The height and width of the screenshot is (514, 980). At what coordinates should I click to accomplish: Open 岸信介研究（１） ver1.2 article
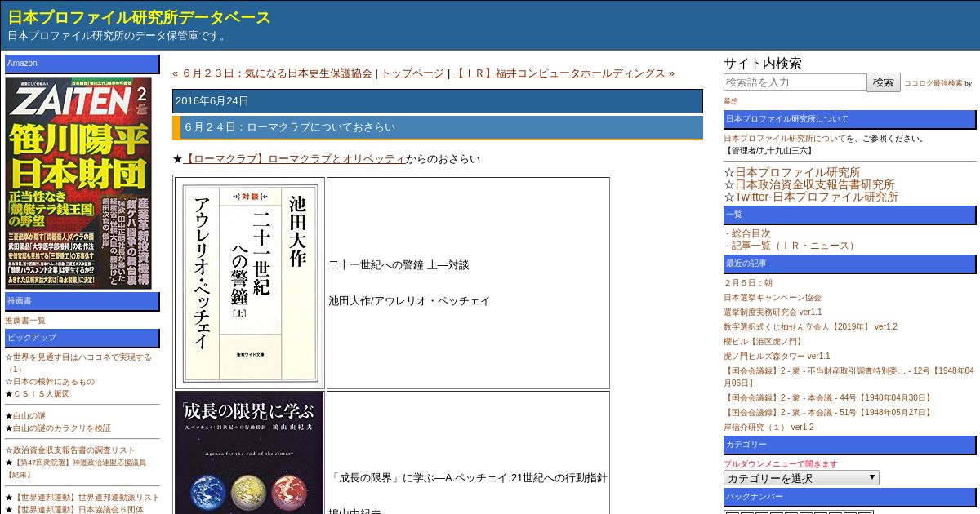point(768,428)
